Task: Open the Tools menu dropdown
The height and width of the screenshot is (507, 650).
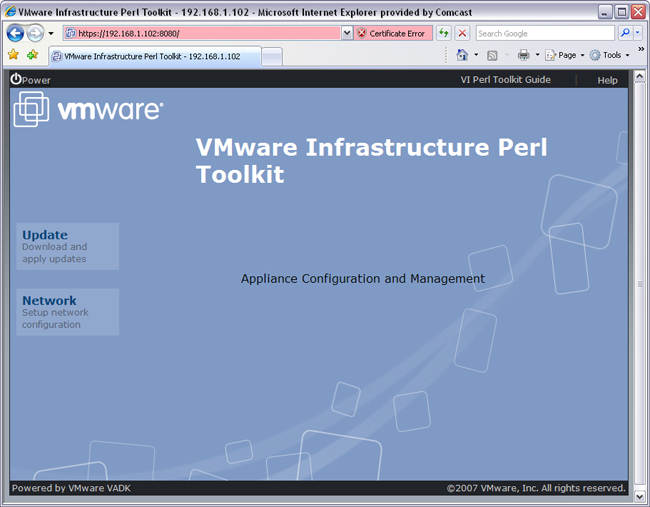Action: tap(611, 55)
